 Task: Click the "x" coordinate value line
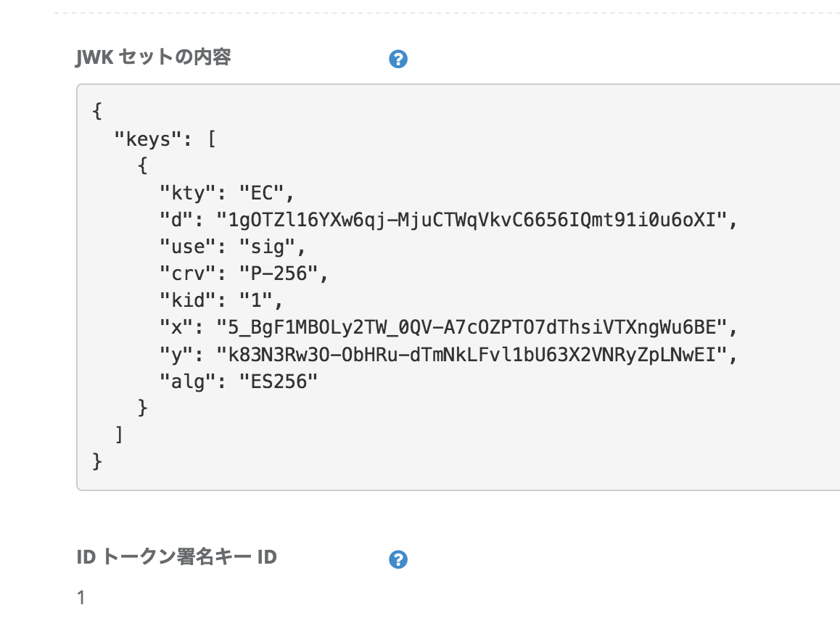point(449,327)
